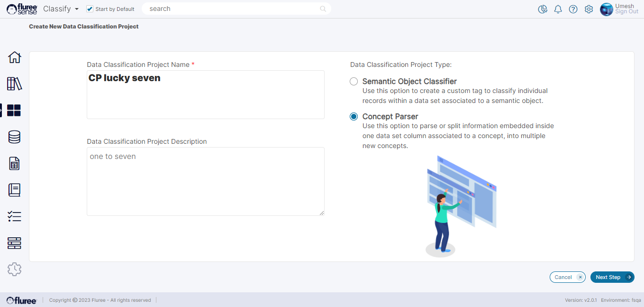The height and width of the screenshot is (307, 644).
Task: Select the Concept Parser radio button
Action: 354,117
